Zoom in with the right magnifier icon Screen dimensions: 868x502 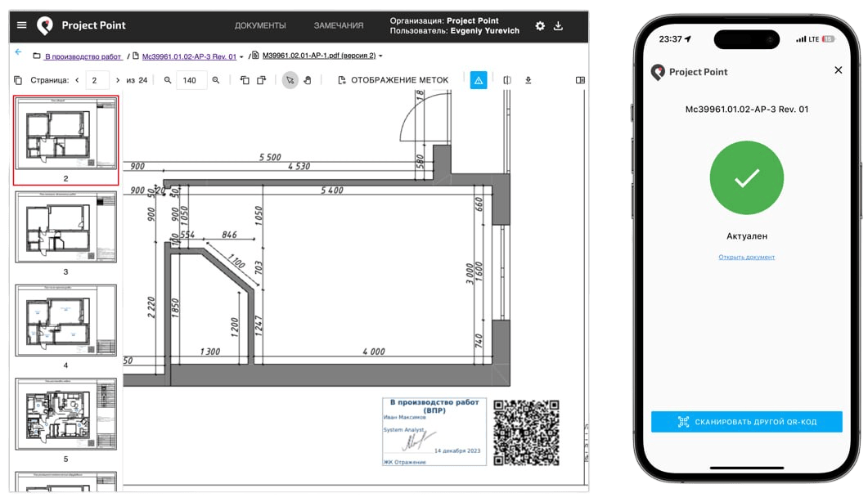click(x=216, y=80)
